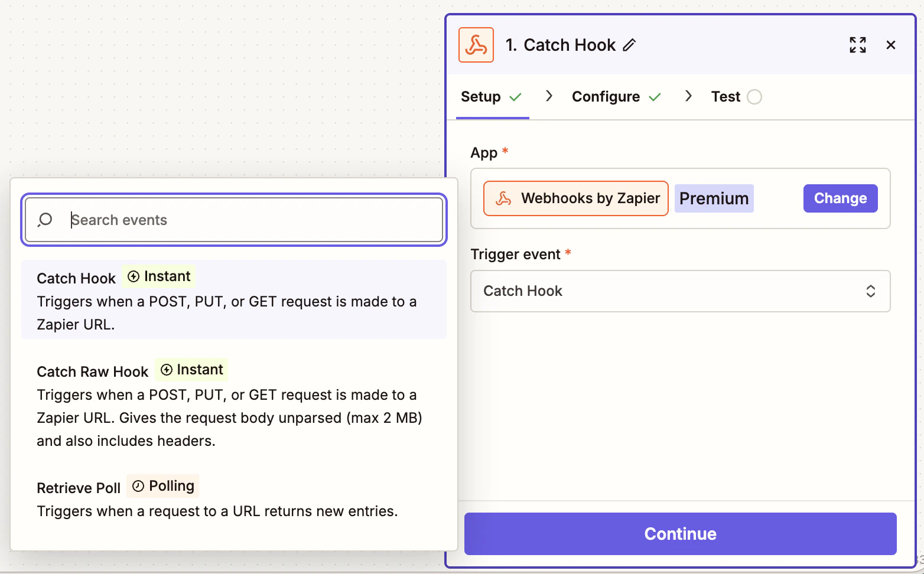Click the 'Trigger event' field label

click(x=516, y=255)
